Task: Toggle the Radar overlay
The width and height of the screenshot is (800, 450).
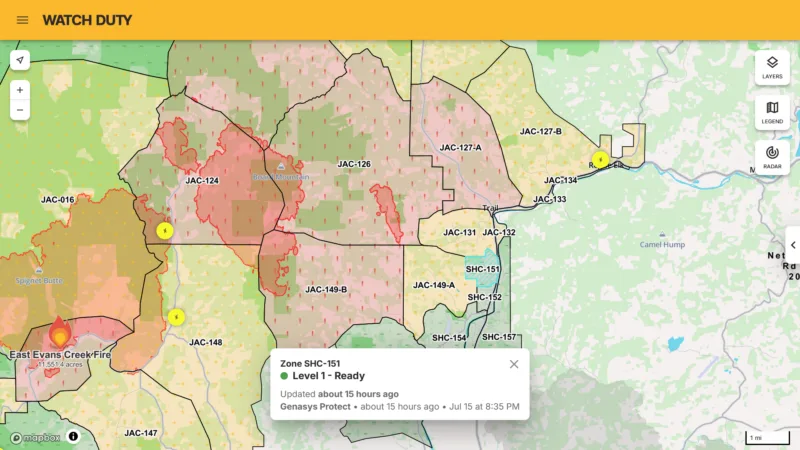Action: click(772, 158)
